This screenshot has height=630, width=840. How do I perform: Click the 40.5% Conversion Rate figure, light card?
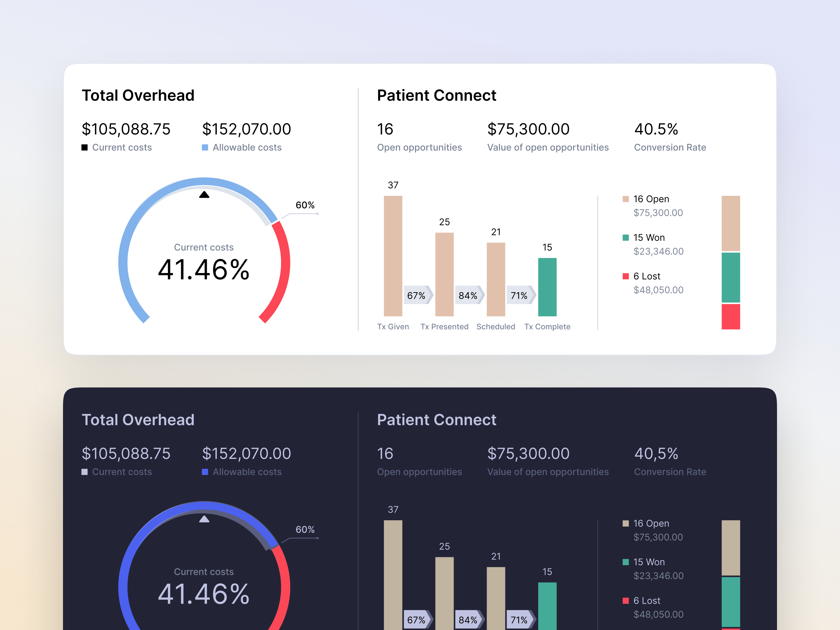coord(656,129)
